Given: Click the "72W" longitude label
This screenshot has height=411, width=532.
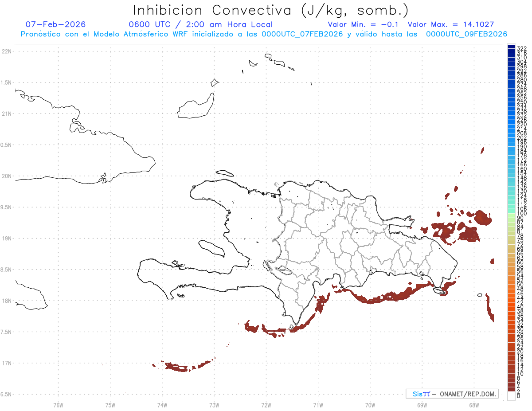Looking at the screenshot, I should click(266, 405).
